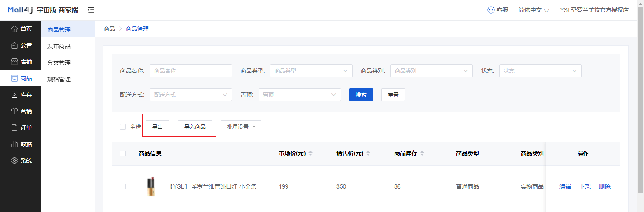This screenshot has width=644, height=212.
Task: Click 编辑 for the YSL lipstick
Action: [565, 186]
